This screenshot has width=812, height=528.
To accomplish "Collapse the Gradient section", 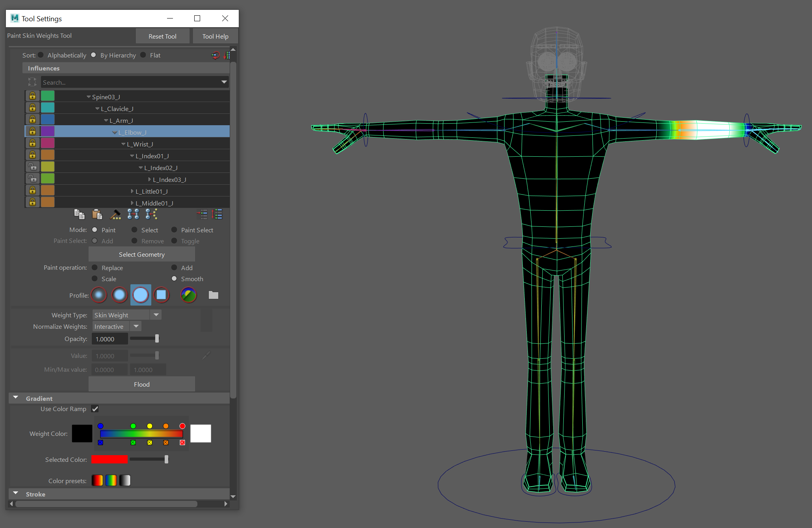I will point(16,398).
